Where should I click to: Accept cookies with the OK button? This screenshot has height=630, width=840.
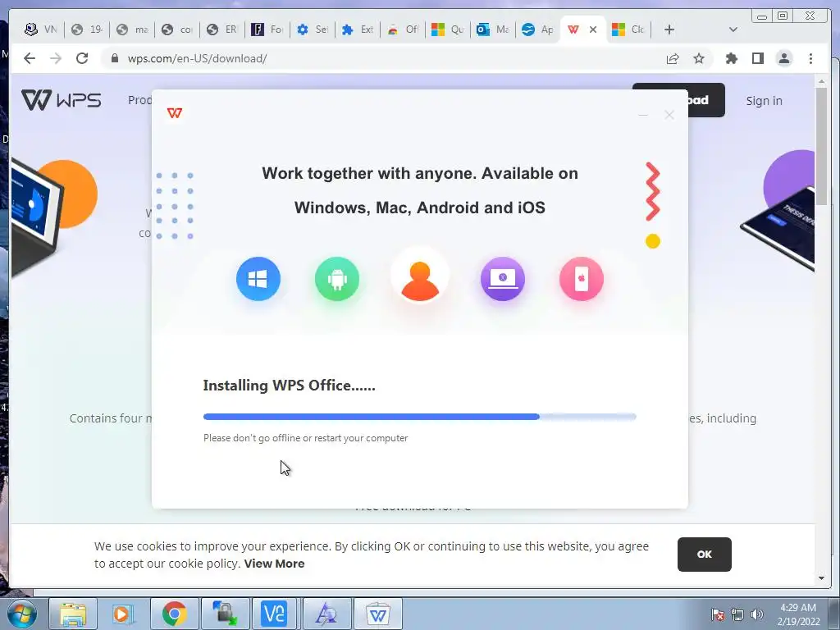point(705,555)
